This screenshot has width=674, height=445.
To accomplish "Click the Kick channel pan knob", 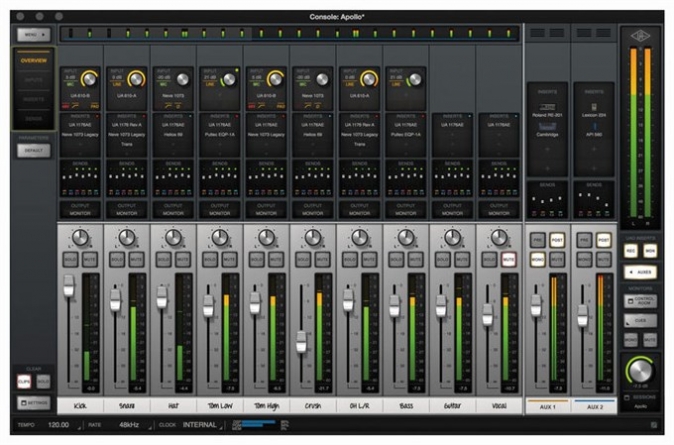I will [80, 237].
